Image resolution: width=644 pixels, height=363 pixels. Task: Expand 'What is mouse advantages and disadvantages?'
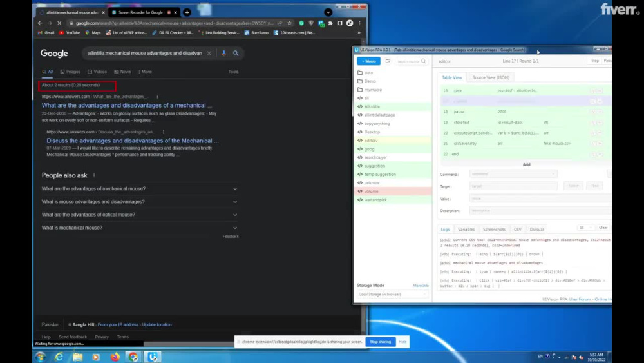140,202
